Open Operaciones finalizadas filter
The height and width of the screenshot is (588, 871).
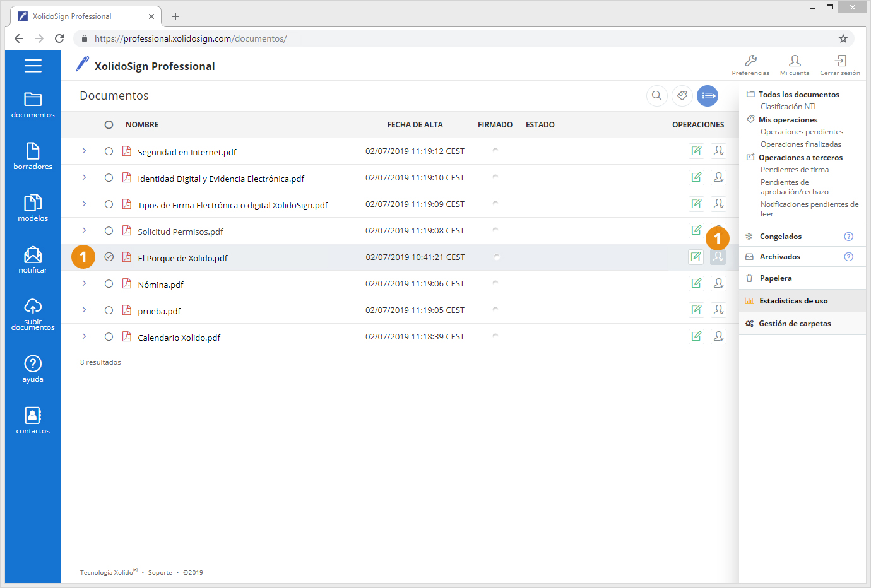click(x=800, y=144)
